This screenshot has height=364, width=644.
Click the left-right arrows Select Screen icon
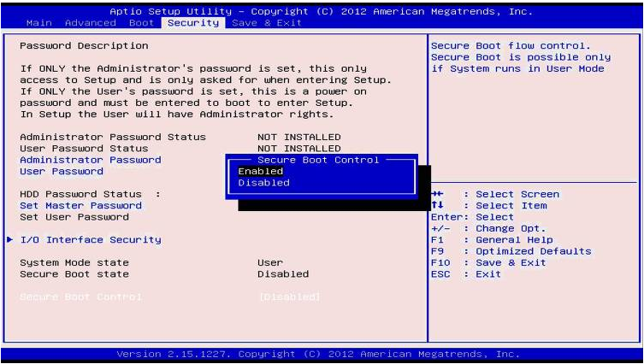439,194
